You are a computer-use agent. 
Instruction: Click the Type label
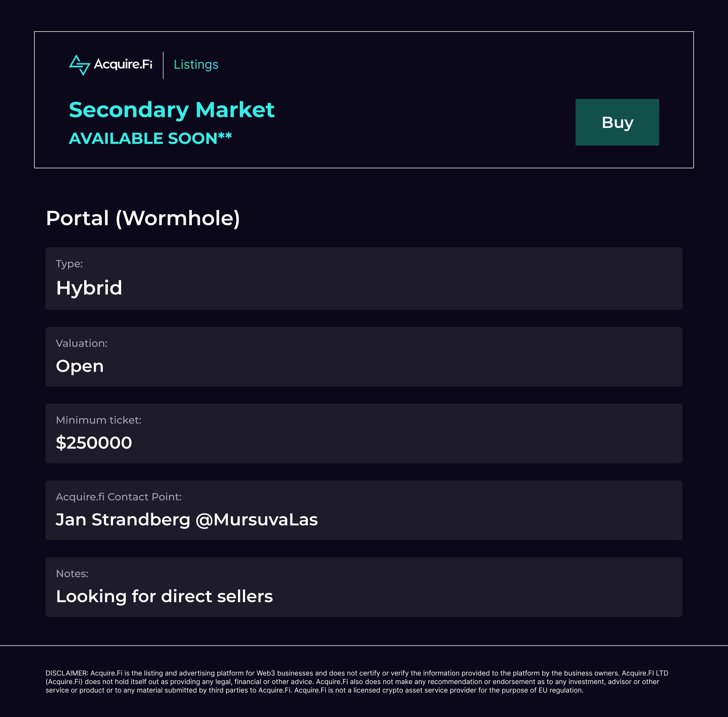(69, 264)
